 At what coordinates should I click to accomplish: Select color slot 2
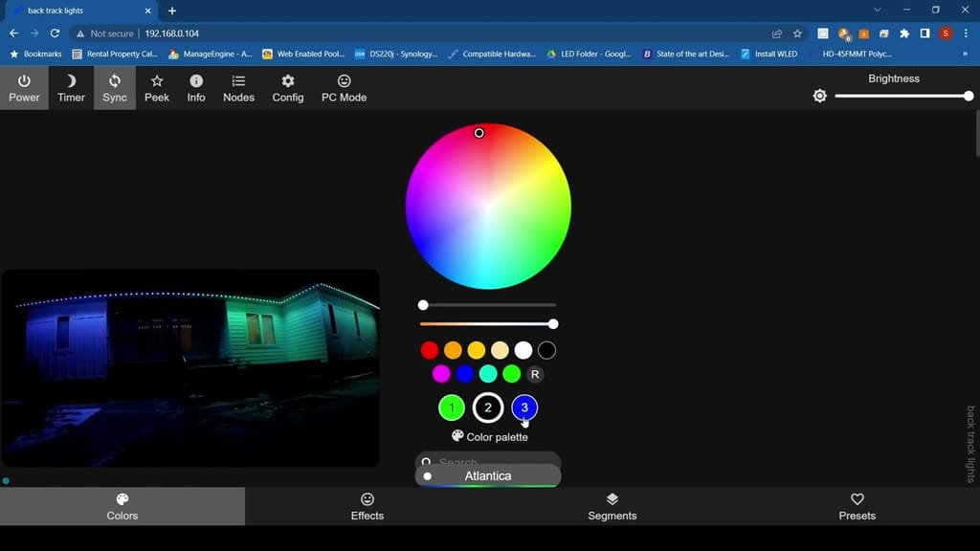point(488,408)
